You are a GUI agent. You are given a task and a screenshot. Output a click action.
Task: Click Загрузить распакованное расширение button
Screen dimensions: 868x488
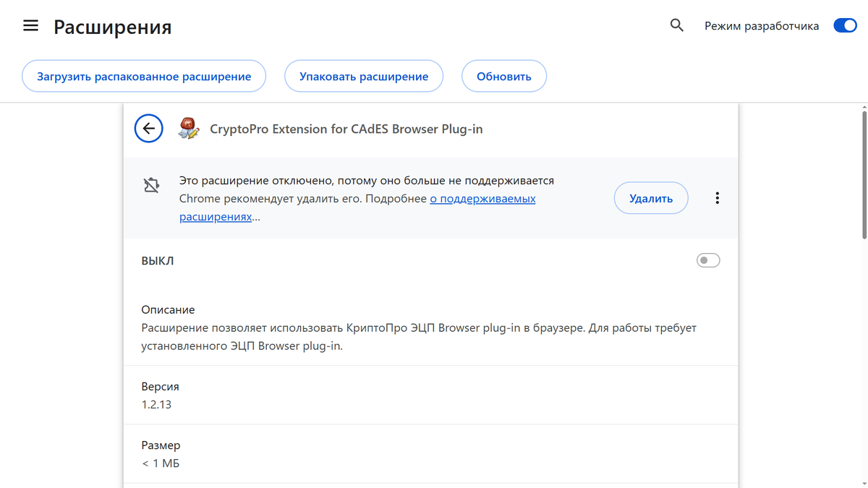(x=143, y=75)
